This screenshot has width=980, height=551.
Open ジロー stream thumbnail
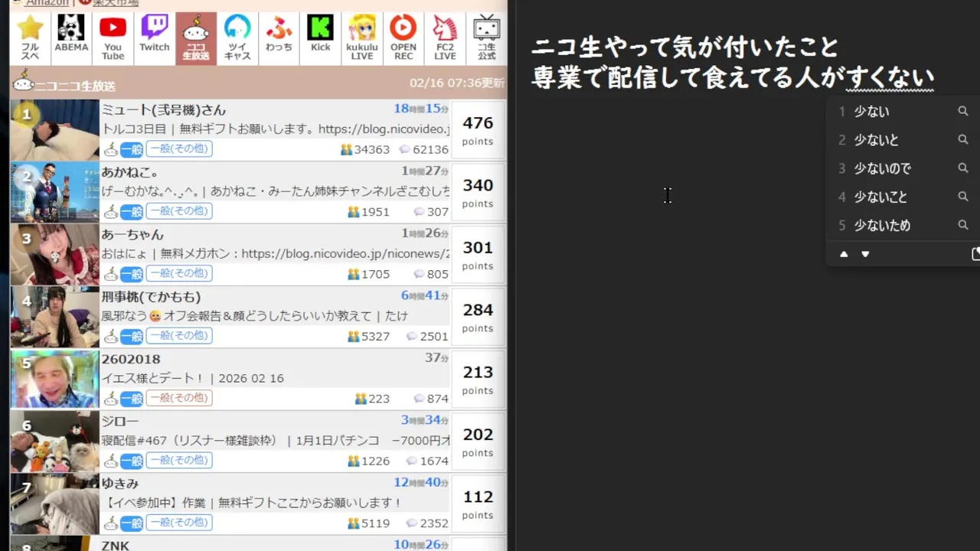pyautogui.click(x=55, y=442)
